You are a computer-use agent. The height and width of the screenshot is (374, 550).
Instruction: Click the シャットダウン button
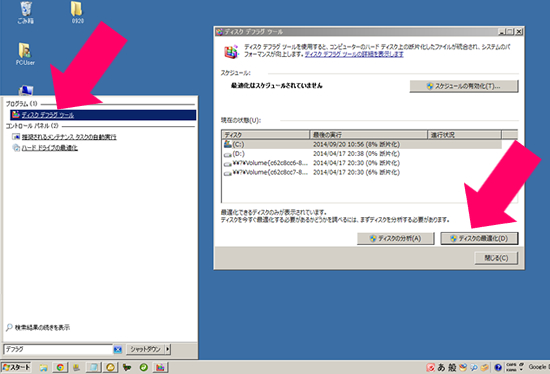tap(145, 349)
